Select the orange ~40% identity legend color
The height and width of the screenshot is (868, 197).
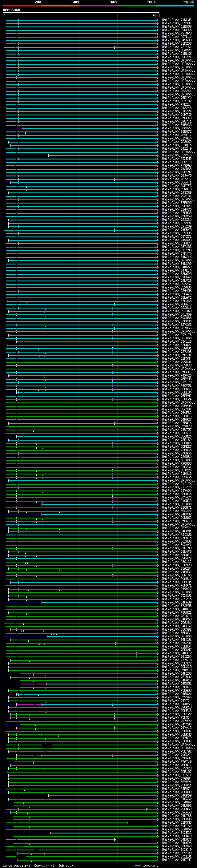(x=60, y=6)
